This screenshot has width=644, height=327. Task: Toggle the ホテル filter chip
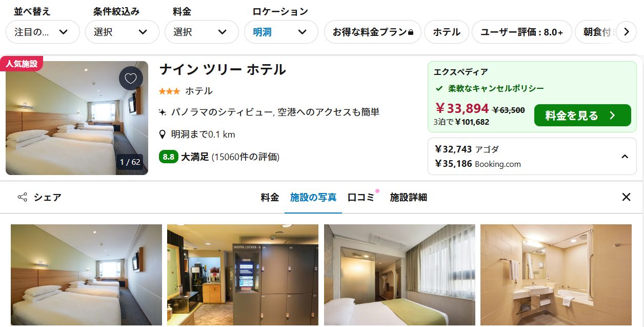point(447,32)
